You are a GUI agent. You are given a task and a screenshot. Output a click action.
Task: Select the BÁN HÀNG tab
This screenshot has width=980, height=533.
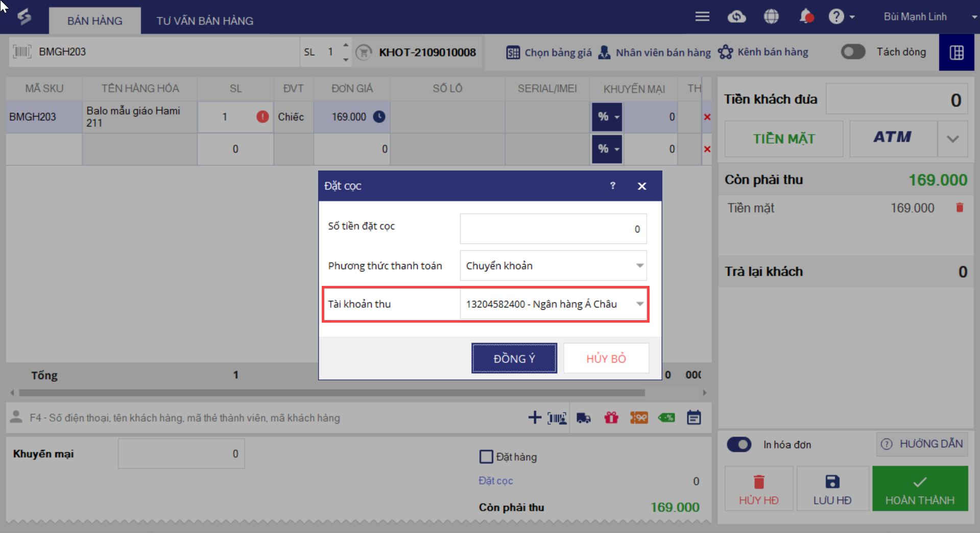pos(95,21)
